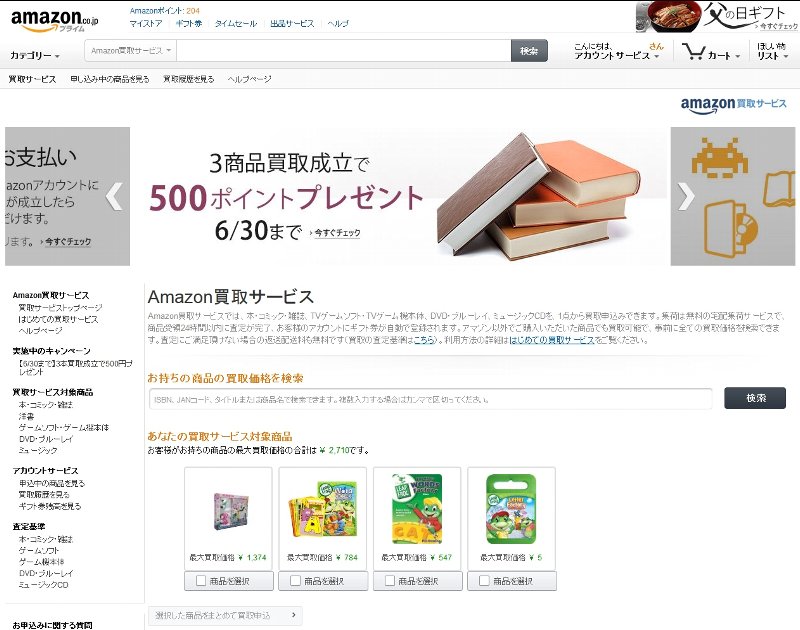Viewport: 800px width, 630px height.
Task: Click the Amazon買取サービス logo at right
Action: coord(733,105)
